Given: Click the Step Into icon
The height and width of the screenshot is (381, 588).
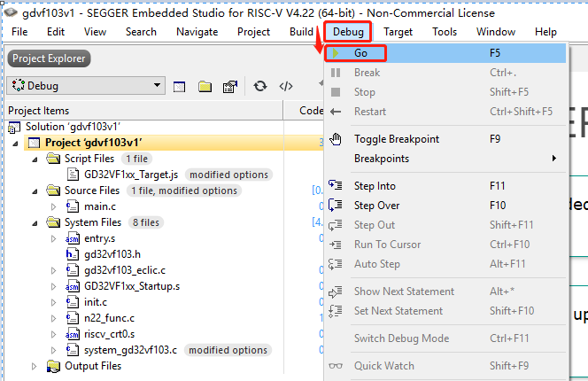Looking at the screenshot, I should 336,185.
